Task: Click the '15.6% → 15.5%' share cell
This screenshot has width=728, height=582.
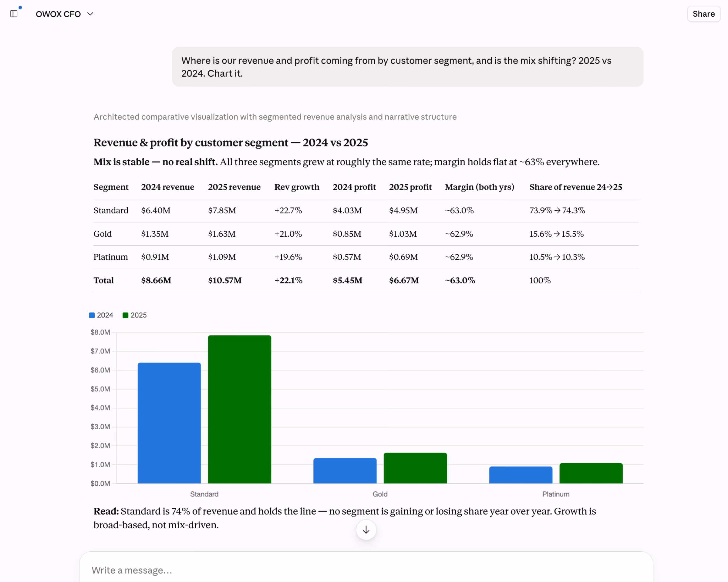Action: click(557, 234)
